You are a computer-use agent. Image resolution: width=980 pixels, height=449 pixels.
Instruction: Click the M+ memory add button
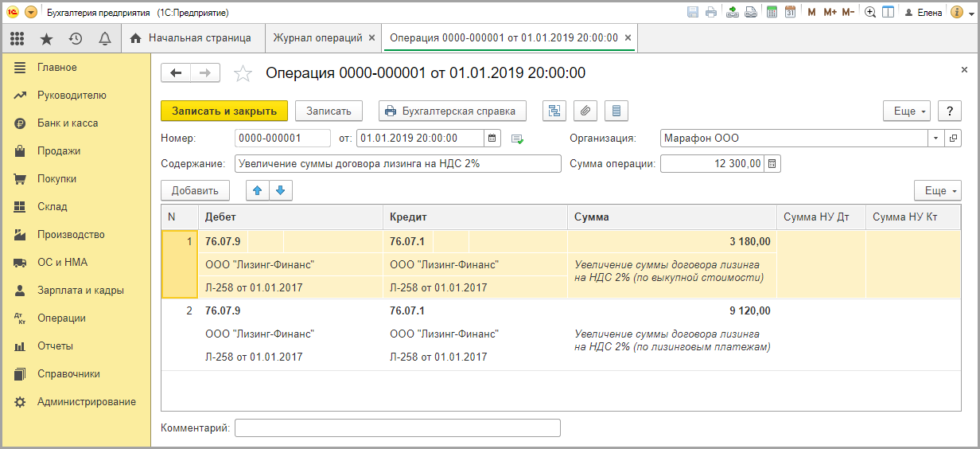[x=830, y=12]
